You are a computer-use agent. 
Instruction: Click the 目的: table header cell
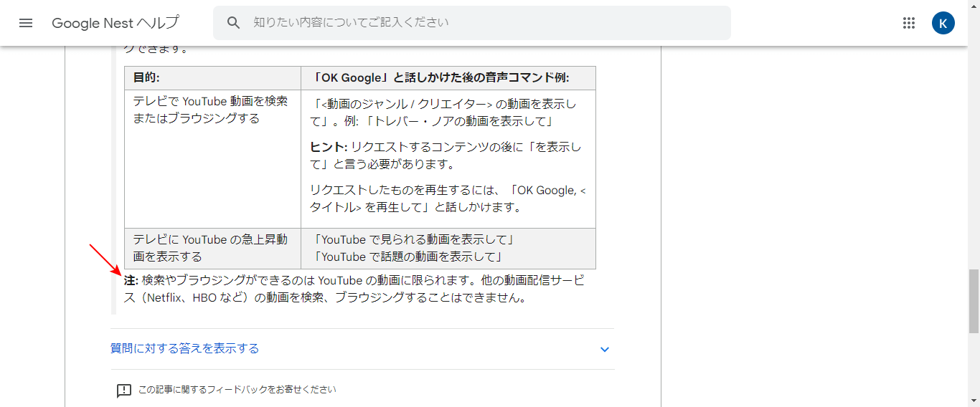tap(212, 78)
